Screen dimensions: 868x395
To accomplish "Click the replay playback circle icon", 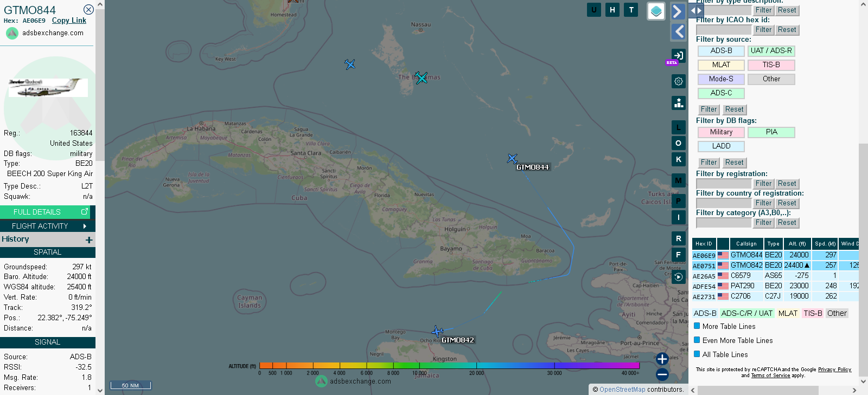I will [x=679, y=277].
